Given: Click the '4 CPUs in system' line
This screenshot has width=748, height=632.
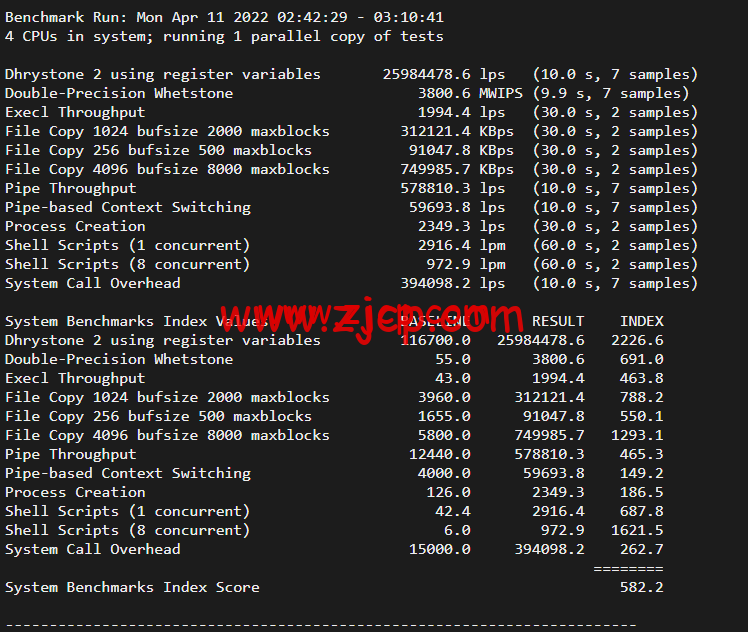Looking at the screenshot, I should (224, 36).
